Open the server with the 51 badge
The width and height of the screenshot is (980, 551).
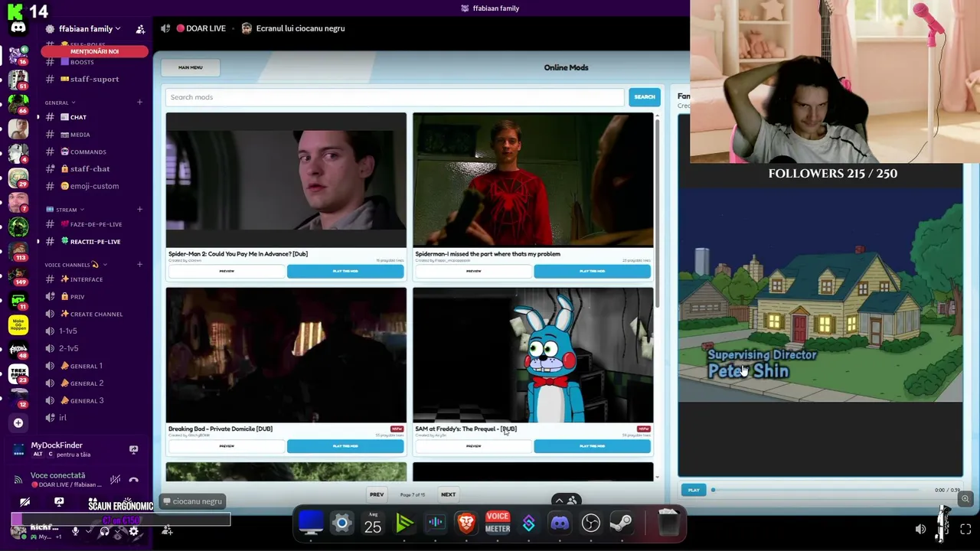18,80
